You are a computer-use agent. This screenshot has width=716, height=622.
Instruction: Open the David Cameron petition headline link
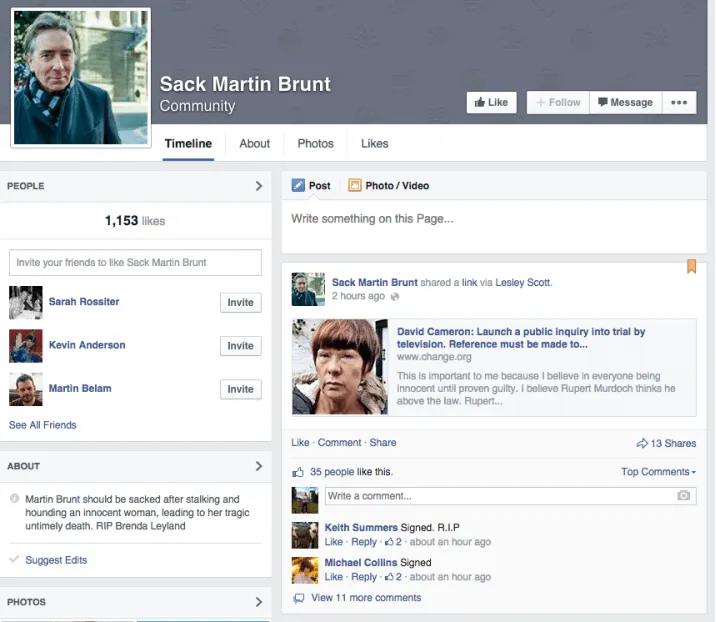[521, 337]
